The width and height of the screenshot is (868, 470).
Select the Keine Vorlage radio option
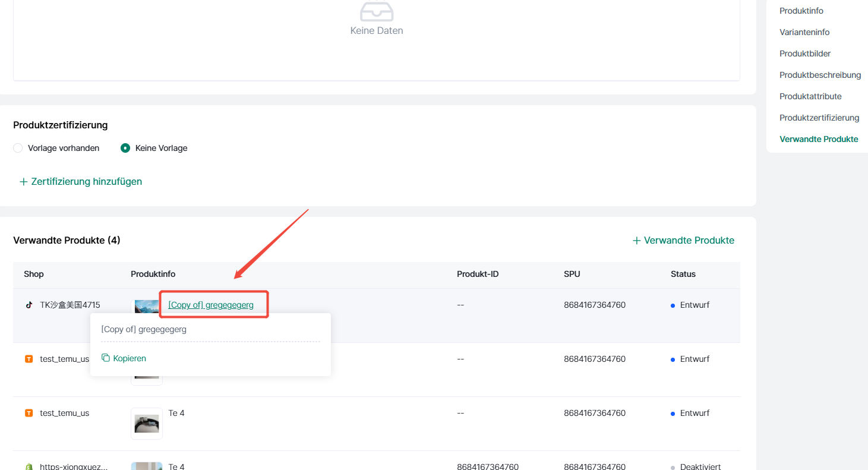click(x=125, y=148)
